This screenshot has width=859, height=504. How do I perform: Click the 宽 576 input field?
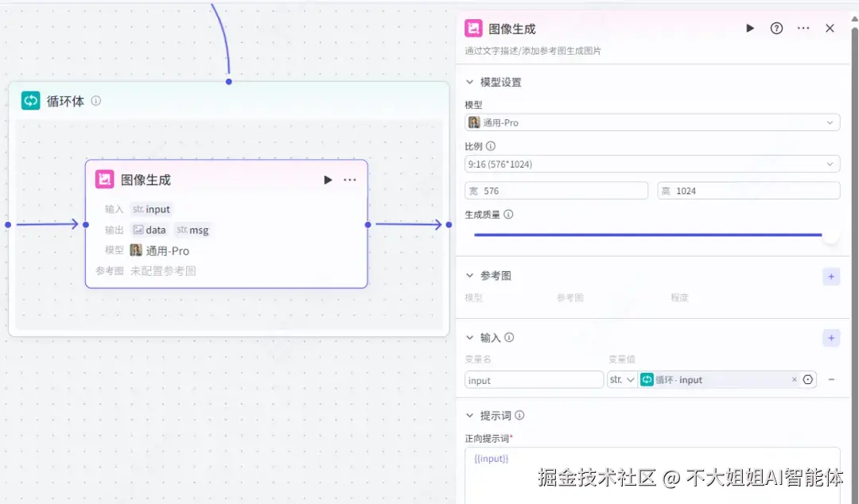pos(557,190)
